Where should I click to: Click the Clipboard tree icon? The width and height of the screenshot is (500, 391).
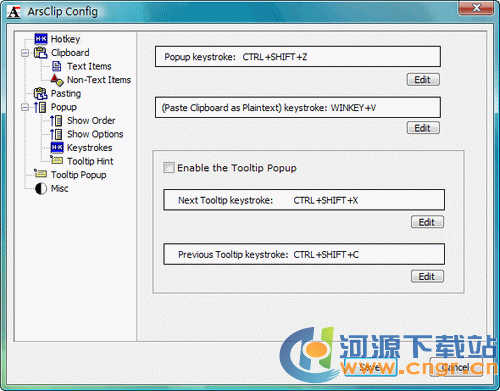click(x=41, y=53)
